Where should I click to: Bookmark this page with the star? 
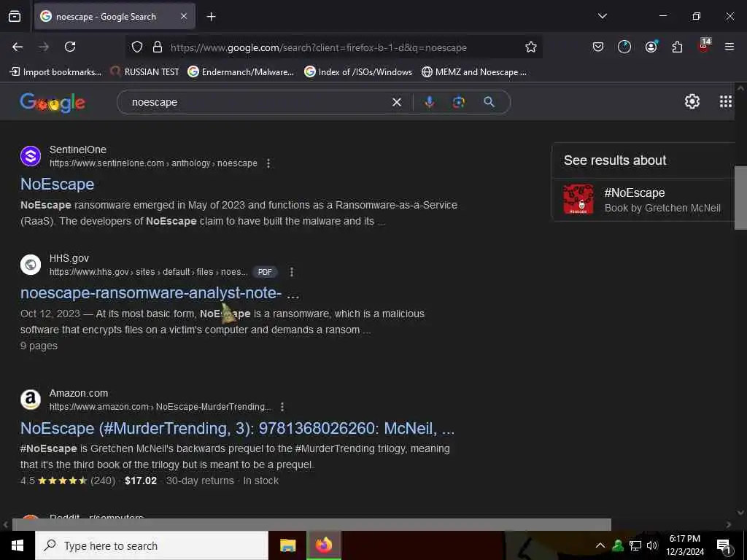tap(531, 47)
